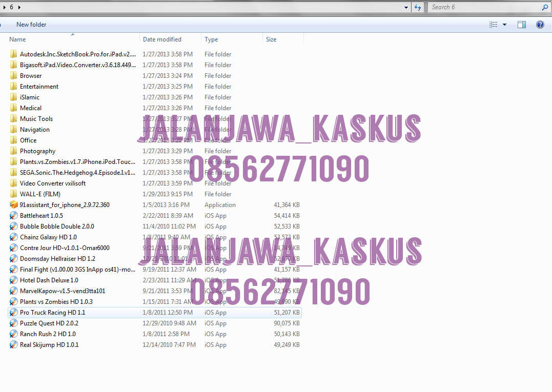Click the 1/29/2013 9:15 PM date
The width and height of the screenshot is (552, 392).
(x=168, y=194)
